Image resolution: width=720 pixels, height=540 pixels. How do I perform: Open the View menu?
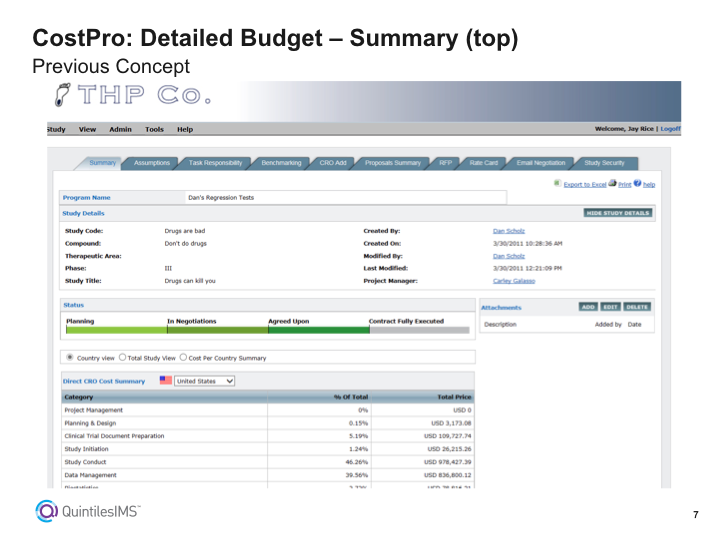(87, 129)
